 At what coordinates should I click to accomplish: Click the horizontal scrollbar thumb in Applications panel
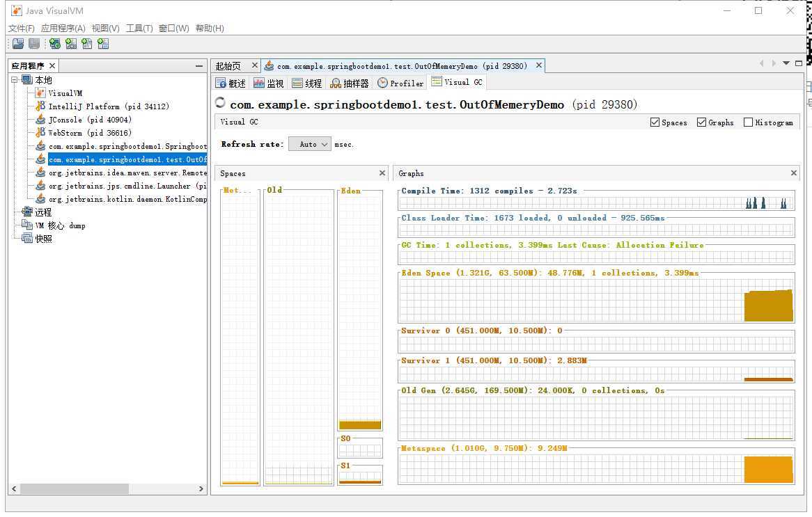74,488
